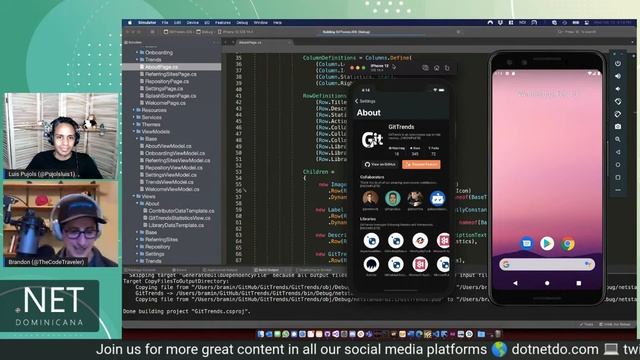The height and width of the screenshot is (360, 640).
Task: Take an emulator screenshot with camera icon
Action: (618, 127)
